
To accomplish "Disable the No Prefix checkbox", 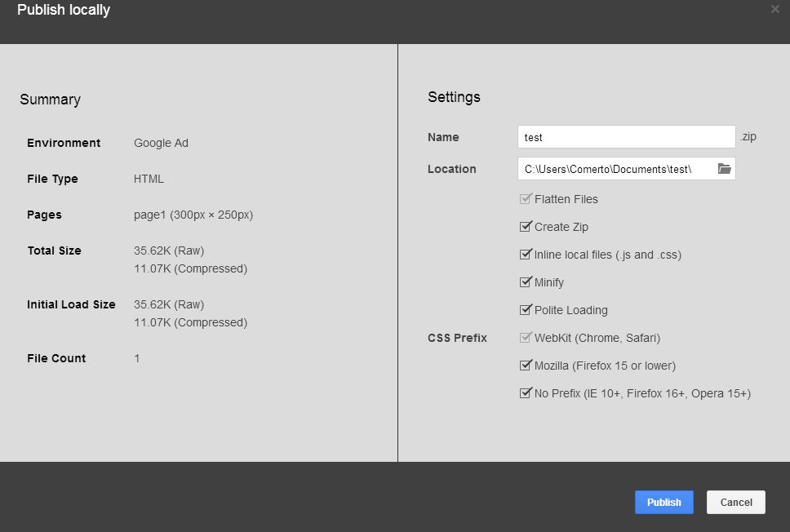I will [x=526, y=392].
